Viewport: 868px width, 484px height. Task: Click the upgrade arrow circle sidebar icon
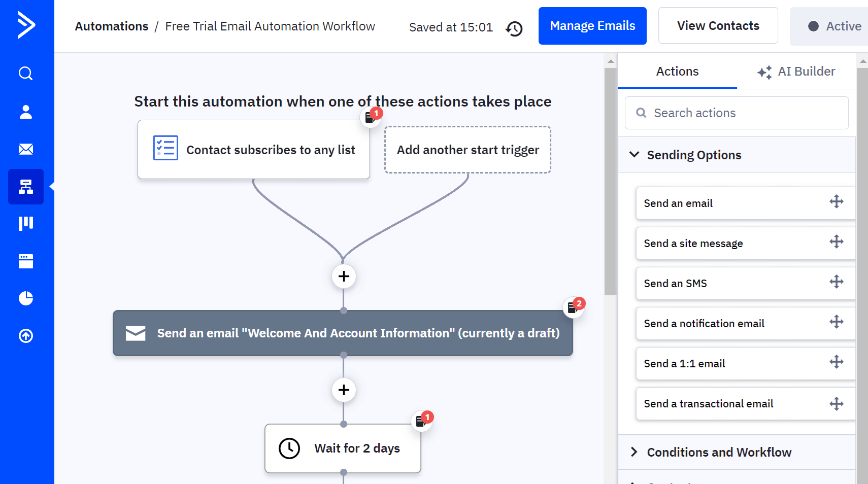point(26,336)
